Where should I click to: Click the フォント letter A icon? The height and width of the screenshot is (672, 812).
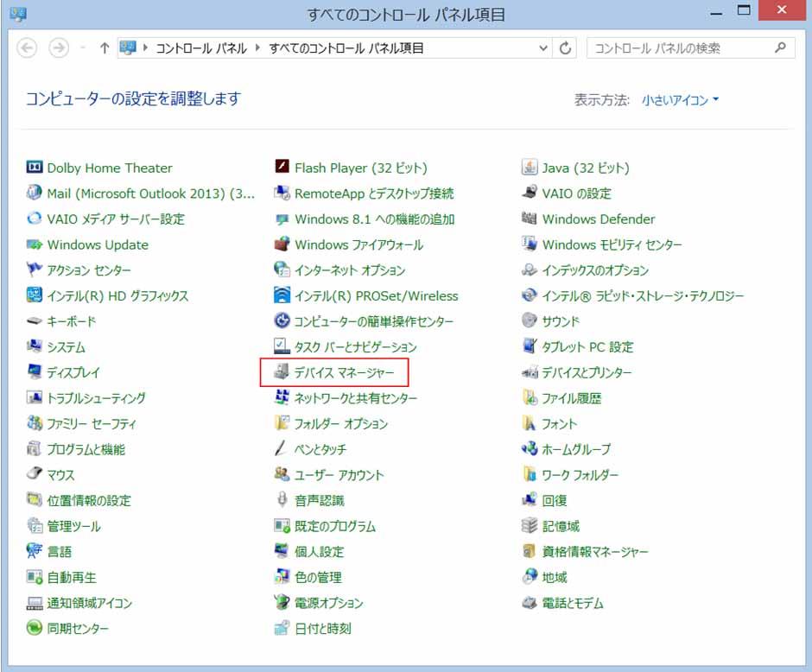[530, 423]
